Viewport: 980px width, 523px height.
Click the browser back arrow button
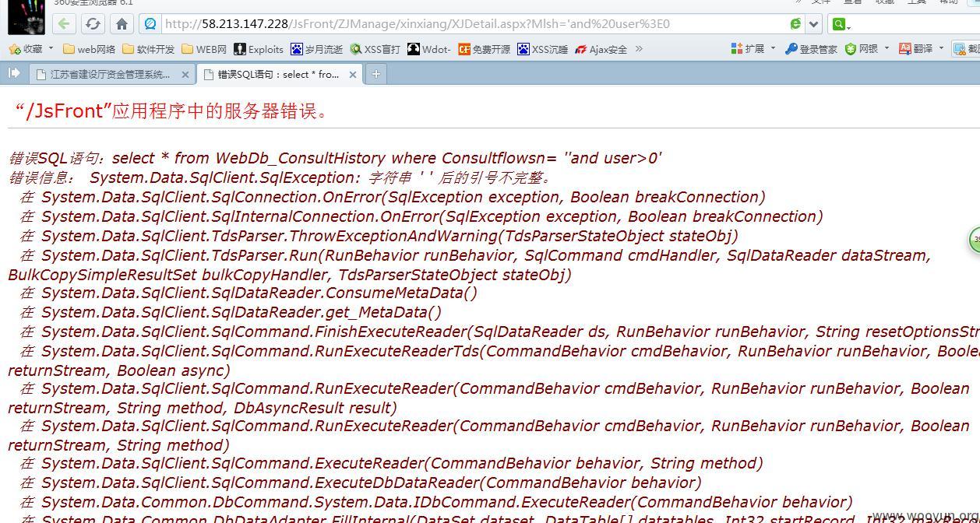click(x=64, y=23)
